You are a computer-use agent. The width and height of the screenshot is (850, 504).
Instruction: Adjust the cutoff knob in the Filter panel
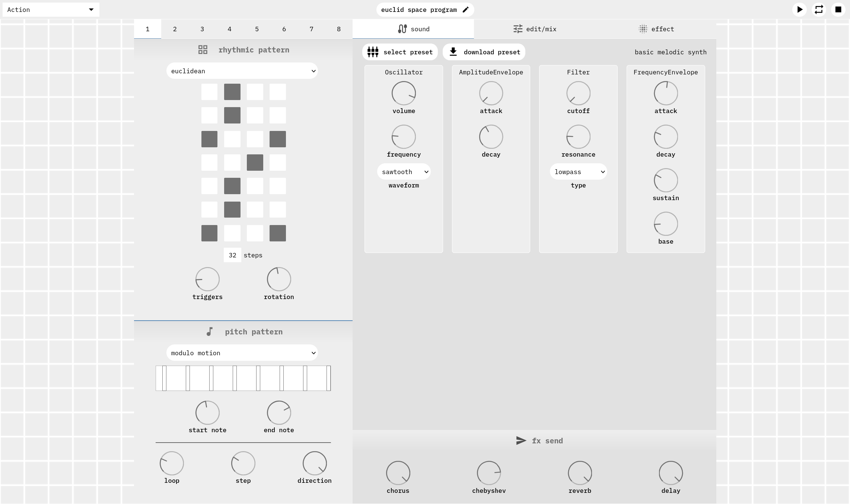578,93
